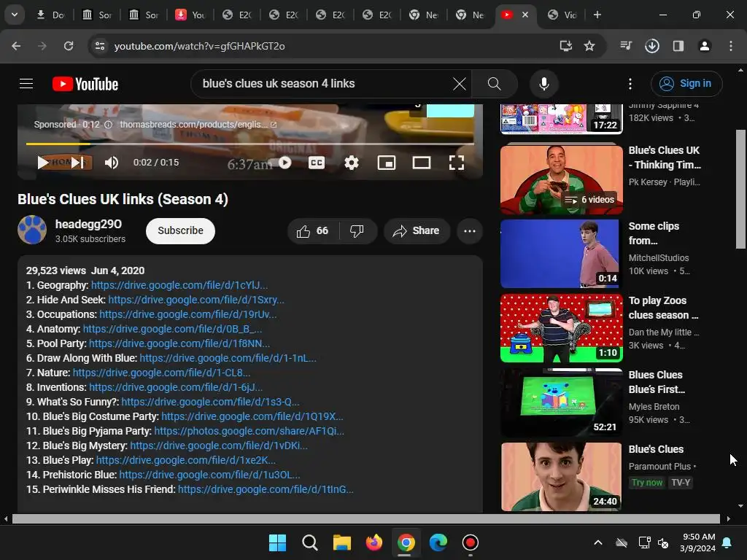Open the Pool Party drive link

point(179,344)
